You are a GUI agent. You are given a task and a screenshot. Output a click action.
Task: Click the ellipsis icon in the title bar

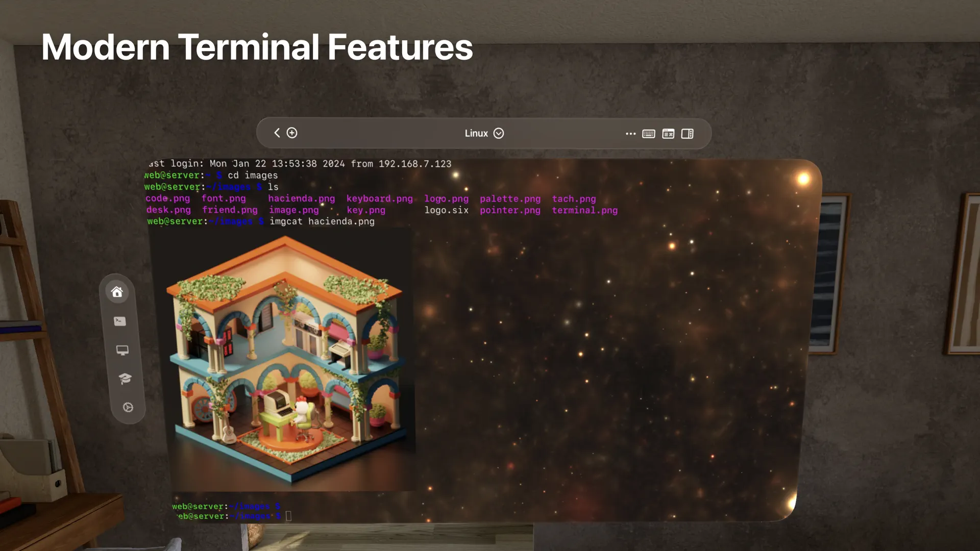point(630,133)
